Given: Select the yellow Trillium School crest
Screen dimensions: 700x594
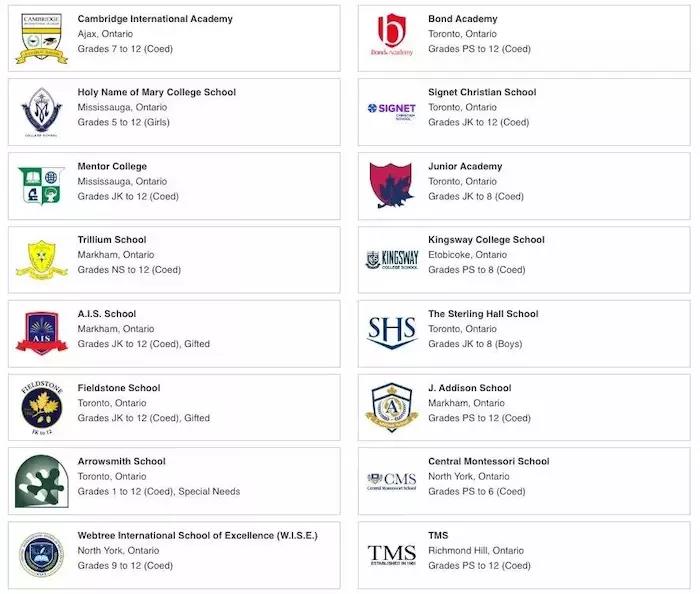Looking at the screenshot, I should pyautogui.click(x=42, y=260).
